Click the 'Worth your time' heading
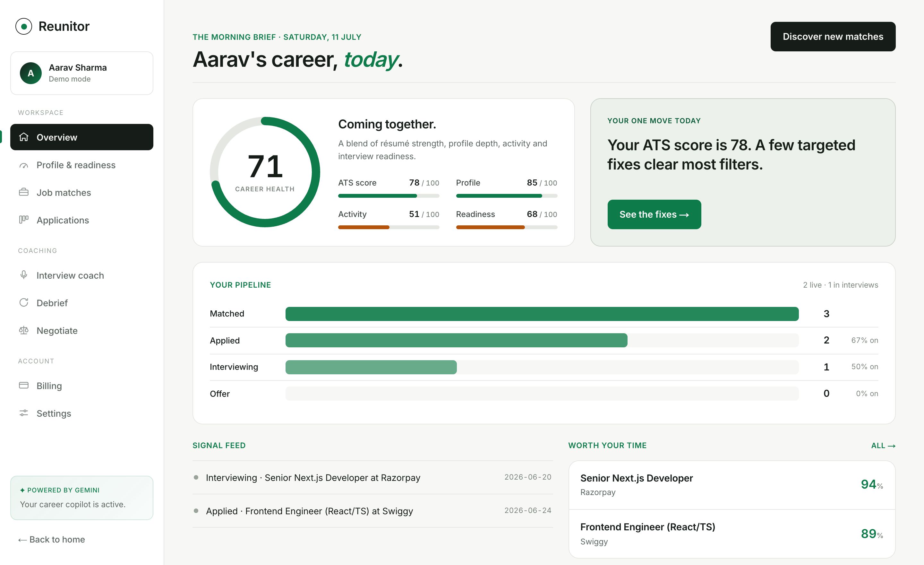Screen dimensions: 924x565 tap(607, 445)
